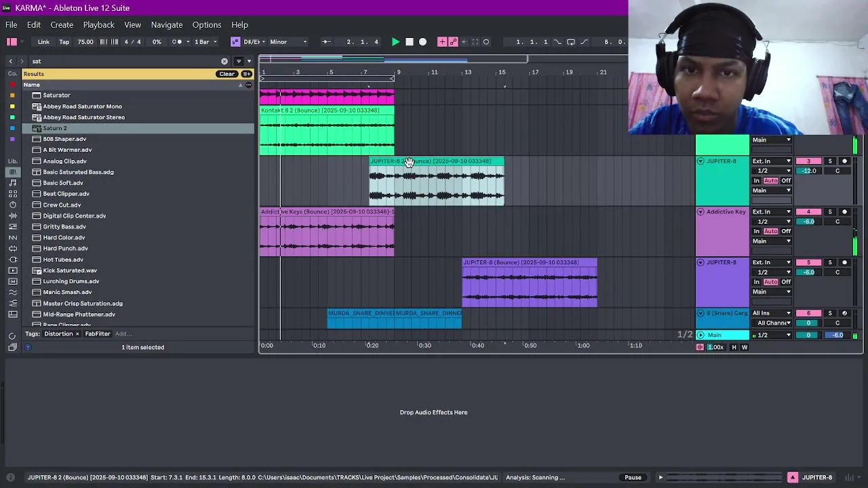The height and width of the screenshot is (488, 868).
Task: Open the browser filter view icon
Action: pos(238,61)
